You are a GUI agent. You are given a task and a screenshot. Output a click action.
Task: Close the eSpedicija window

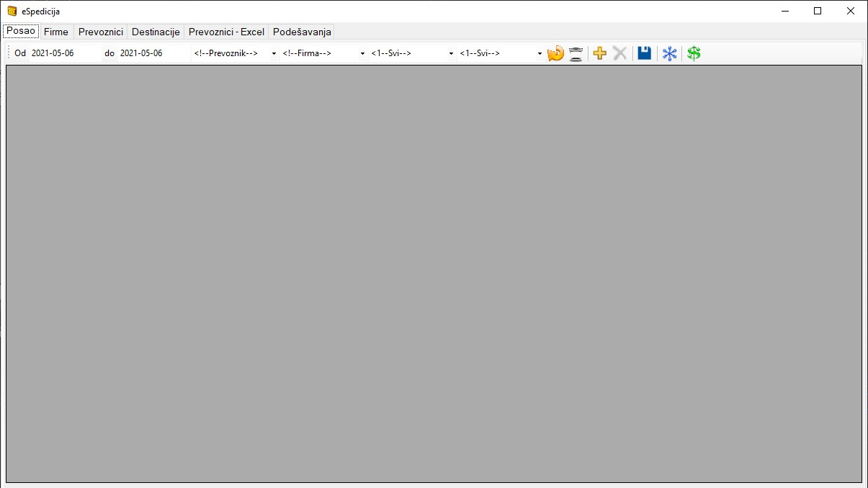[851, 11]
